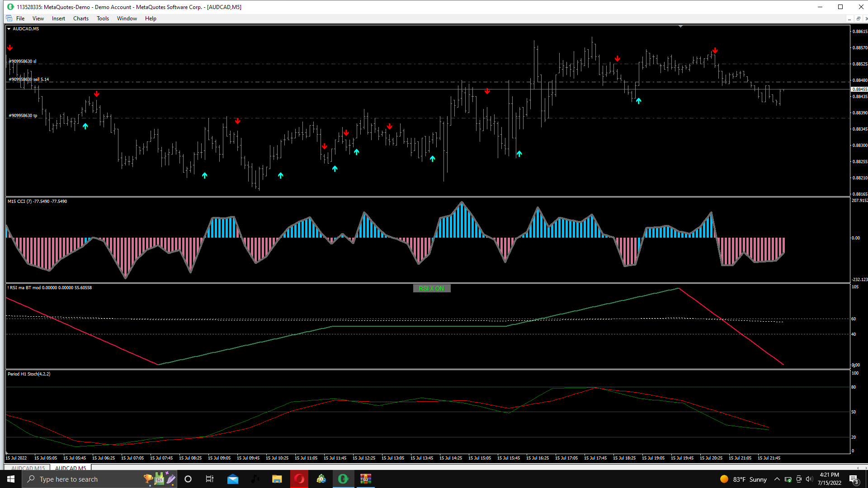Open the MetaTrader 4 taskbar icon

(321, 479)
